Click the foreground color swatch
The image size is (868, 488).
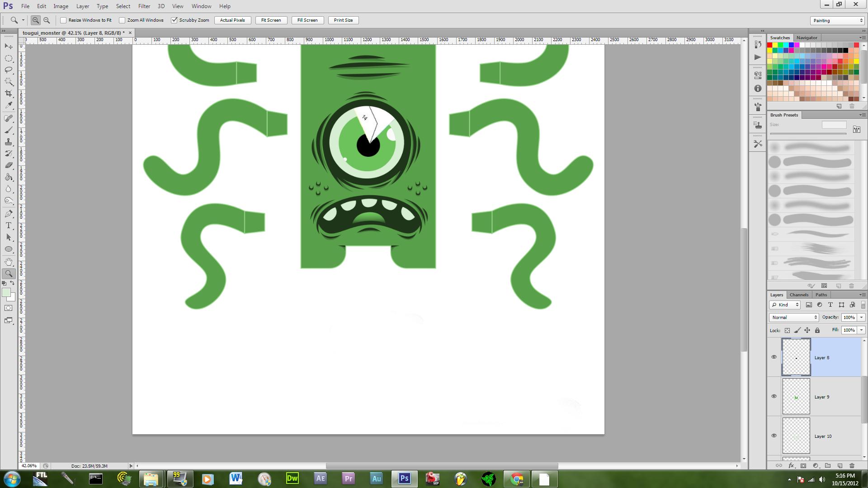pyautogui.click(x=6, y=293)
